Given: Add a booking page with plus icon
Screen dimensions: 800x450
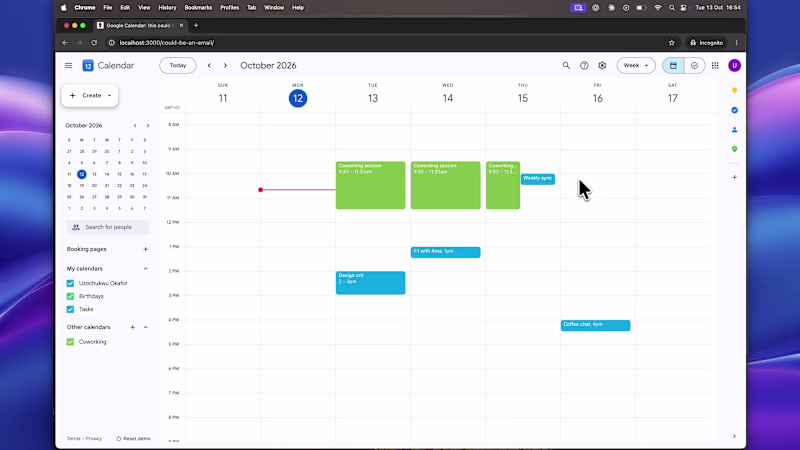Looking at the screenshot, I should coord(145,249).
